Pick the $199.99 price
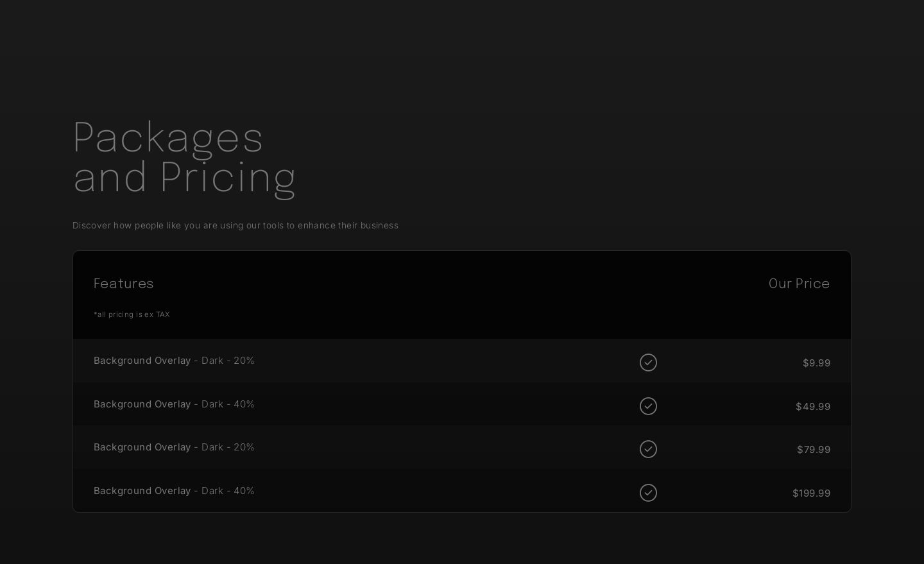Screen dimensions: 924x564 point(811,493)
